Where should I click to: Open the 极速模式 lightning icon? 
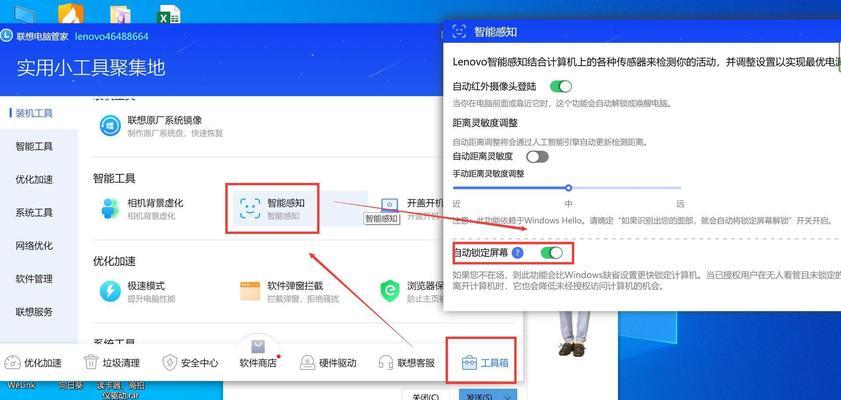110,291
